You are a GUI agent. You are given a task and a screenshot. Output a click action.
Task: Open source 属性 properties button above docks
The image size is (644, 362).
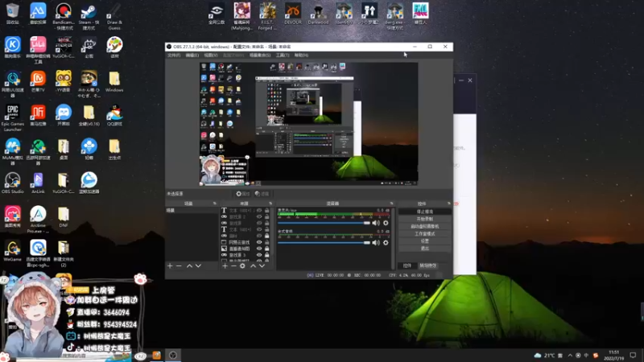coord(243,194)
